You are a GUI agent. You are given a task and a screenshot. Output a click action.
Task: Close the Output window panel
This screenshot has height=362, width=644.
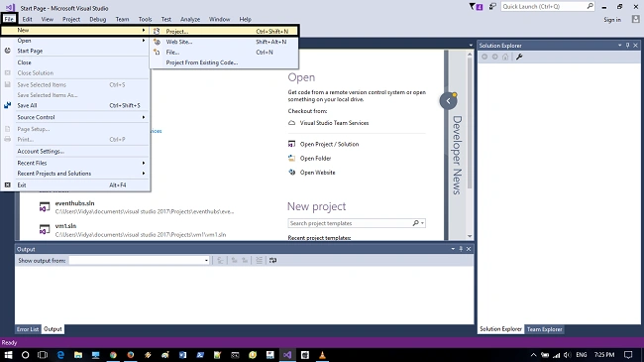point(469,249)
